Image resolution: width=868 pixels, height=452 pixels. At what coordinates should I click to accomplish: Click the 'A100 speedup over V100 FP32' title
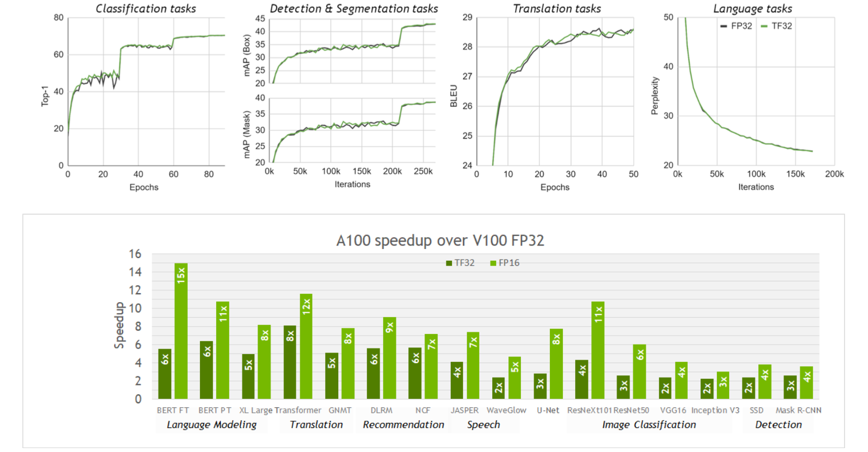pos(440,241)
